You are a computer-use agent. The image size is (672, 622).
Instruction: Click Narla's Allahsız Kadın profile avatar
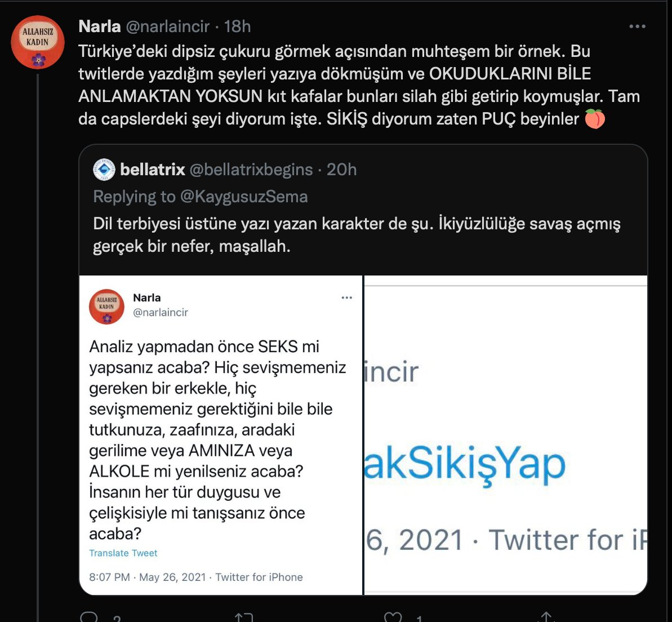click(x=38, y=42)
